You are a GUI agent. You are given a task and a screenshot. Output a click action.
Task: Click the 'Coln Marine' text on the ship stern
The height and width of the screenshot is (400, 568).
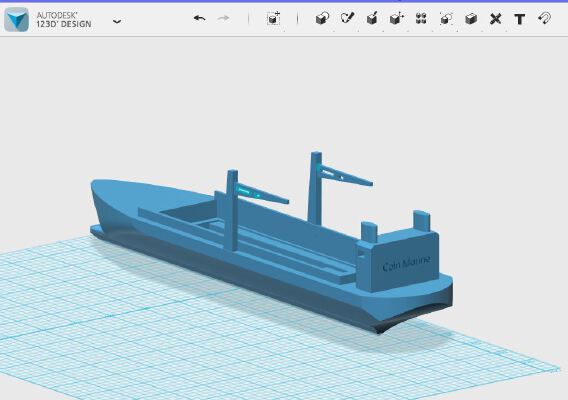pyautogui.click(x=406, y=263)
